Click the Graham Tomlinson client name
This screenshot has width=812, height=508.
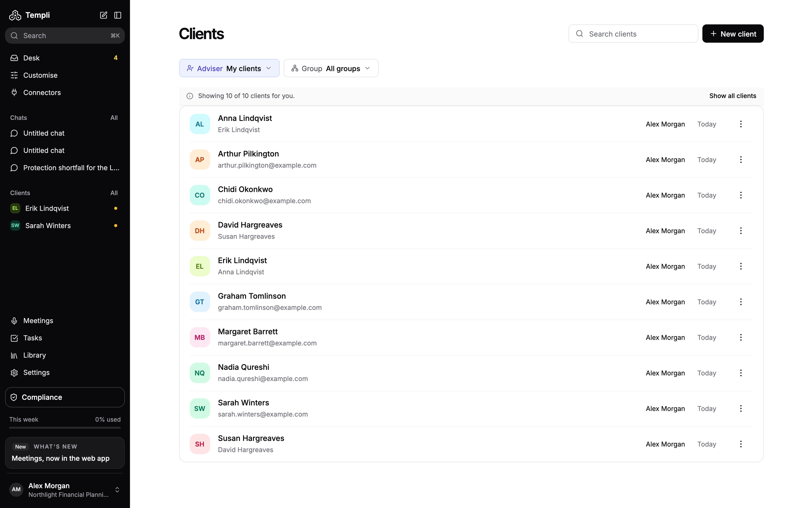coord(252,296)
